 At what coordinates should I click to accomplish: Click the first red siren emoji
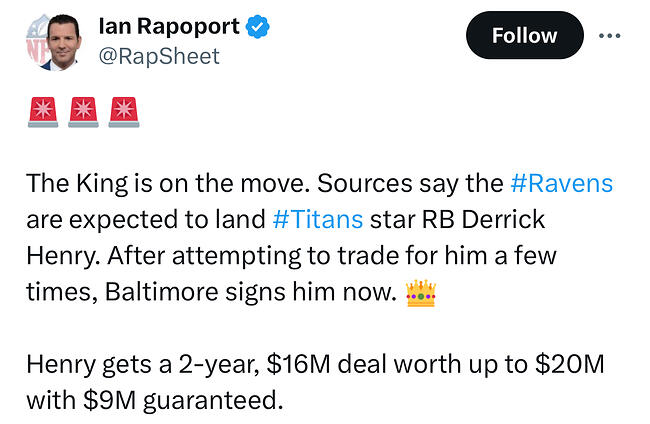42,112
